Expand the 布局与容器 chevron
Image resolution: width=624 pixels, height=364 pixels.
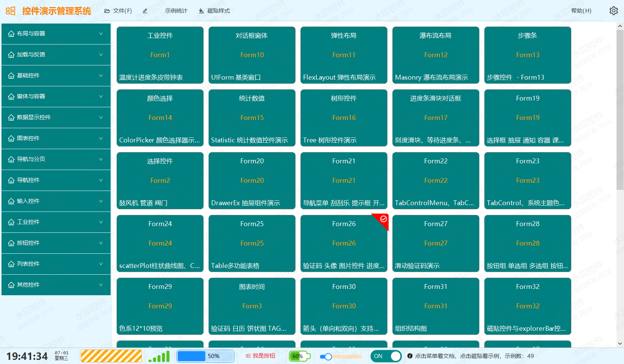pos(101,34)
